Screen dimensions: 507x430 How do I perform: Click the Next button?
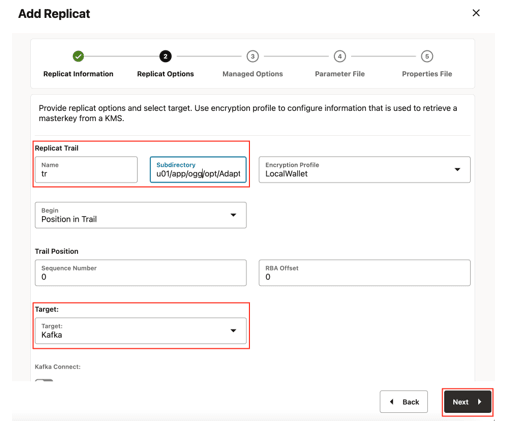[x=467, y=402]
